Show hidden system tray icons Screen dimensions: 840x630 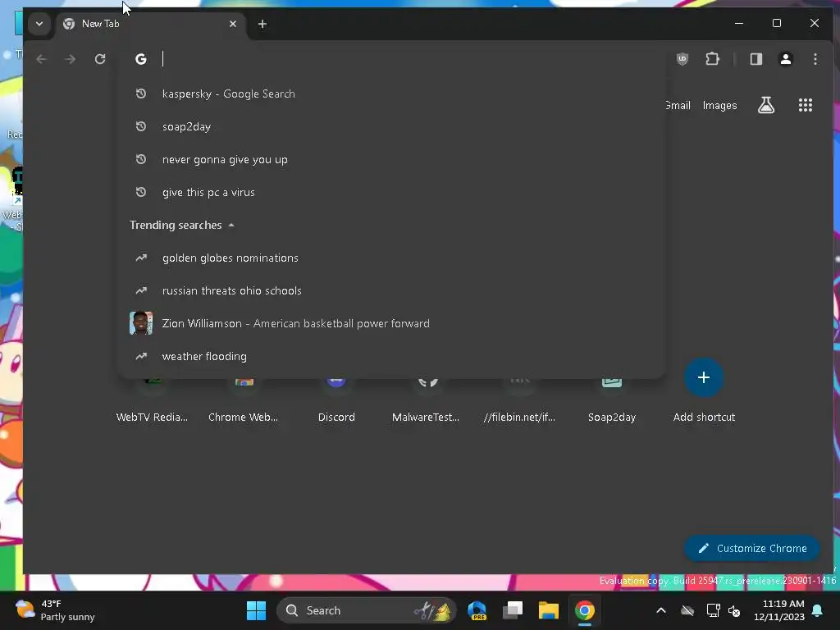pos(661,610)
